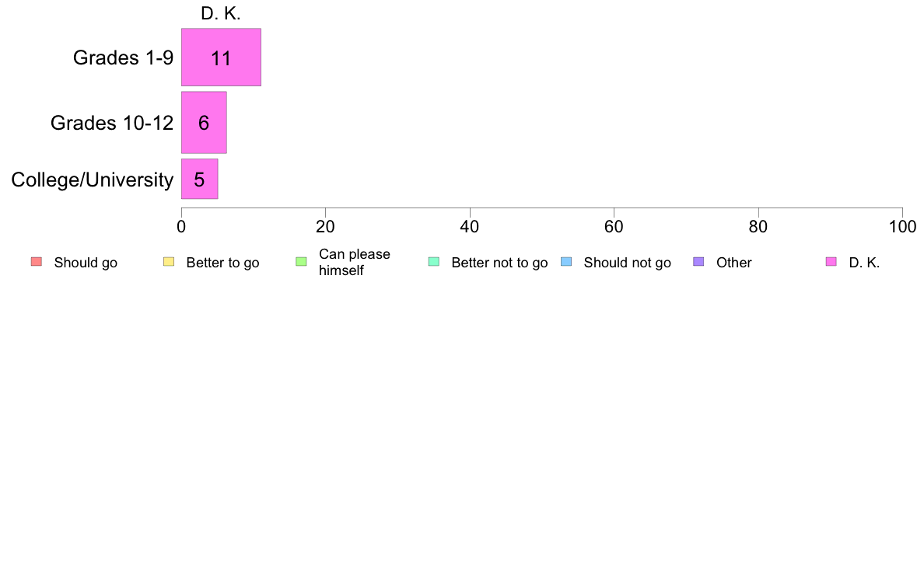Click the Better not to go legend text
924x572 pixels.
(499, 263)
